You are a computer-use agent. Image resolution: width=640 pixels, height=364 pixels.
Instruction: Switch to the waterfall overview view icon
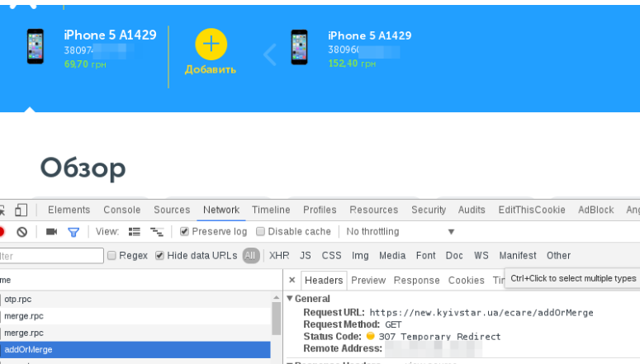(x=157, y=232)
